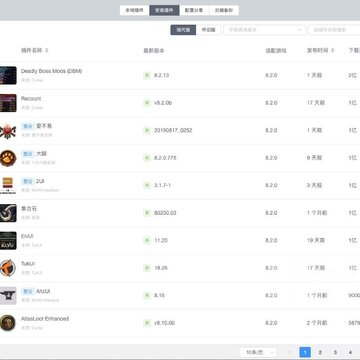Viewport: 360px width, 360px height.
Task: Click green badge beside version 8.2.0.775
Action: pos(147,158)
